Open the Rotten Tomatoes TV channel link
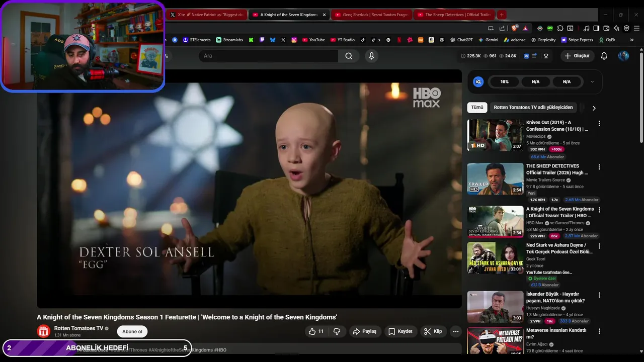This screenshot has height=362, width=644. [78, 328]
